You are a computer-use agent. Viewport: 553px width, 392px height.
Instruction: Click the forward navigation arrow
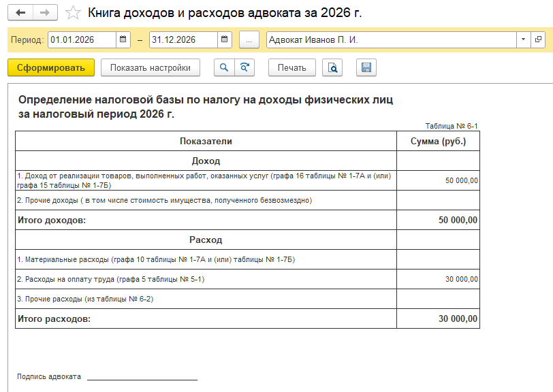pos(45,13)
